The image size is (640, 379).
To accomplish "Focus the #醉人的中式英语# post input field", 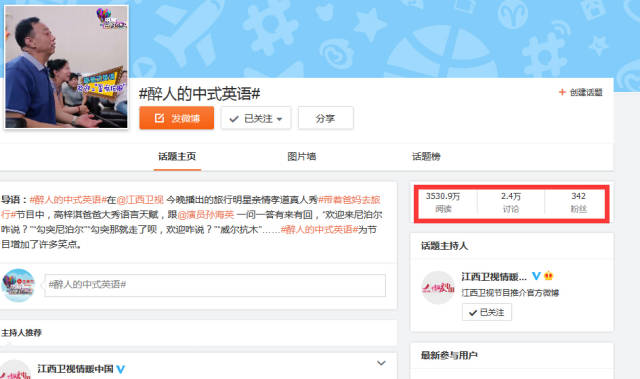I will point(215,285).
